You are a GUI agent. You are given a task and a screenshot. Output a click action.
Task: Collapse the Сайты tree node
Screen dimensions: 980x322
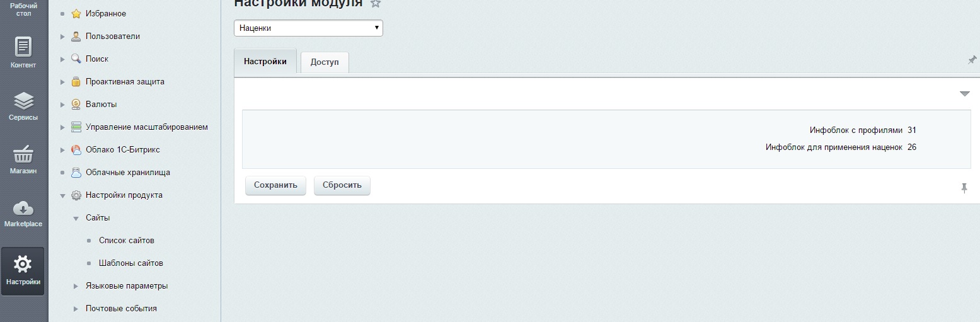click(x=76, y=218)
